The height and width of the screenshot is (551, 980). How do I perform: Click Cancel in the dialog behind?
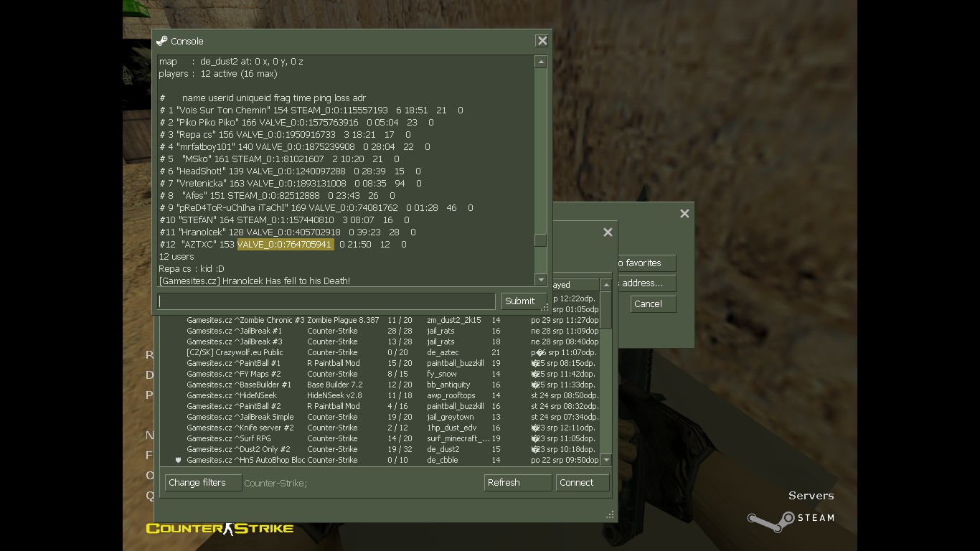tap(653, 303)
